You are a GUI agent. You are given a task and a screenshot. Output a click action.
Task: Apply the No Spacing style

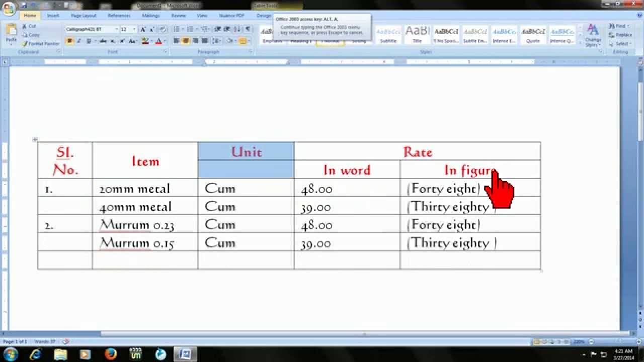click(446, 35)
